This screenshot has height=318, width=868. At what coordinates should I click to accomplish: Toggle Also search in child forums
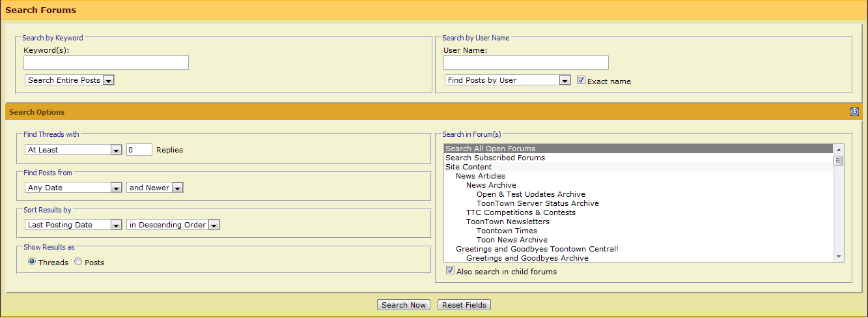(450, 270)
